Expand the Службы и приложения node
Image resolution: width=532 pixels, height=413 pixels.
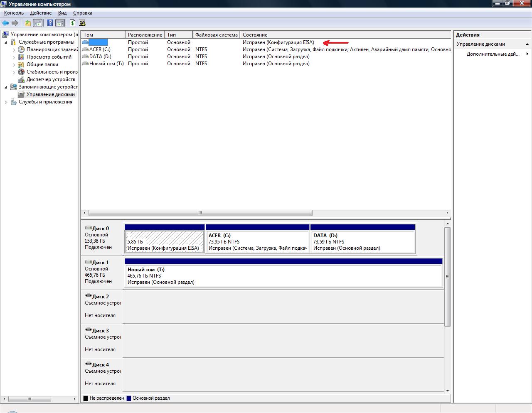tap(6, 102)
